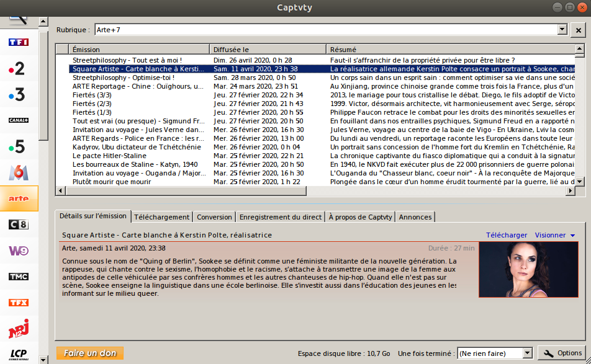The height and width of the screenshot is (364, 591).
Task: Select 'Kadyrov, Ubu dictateur de Tchétchénie' row
Action: (x=315, y=147)
